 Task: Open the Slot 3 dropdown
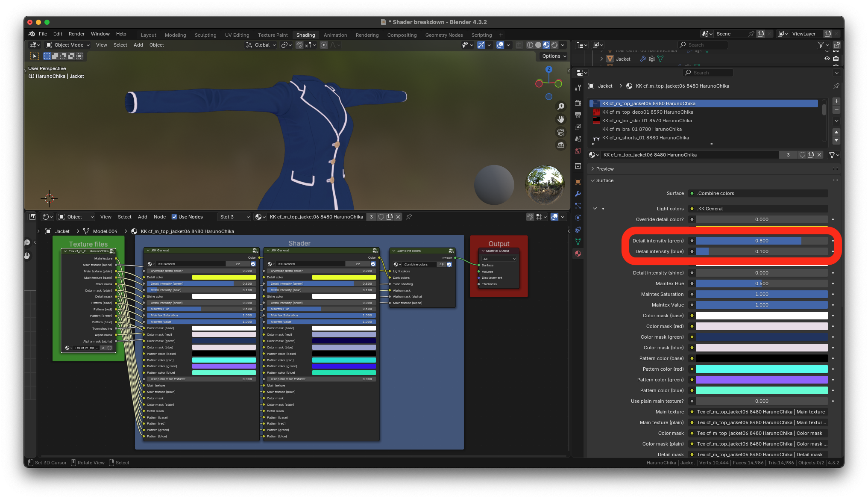(234, 217)
